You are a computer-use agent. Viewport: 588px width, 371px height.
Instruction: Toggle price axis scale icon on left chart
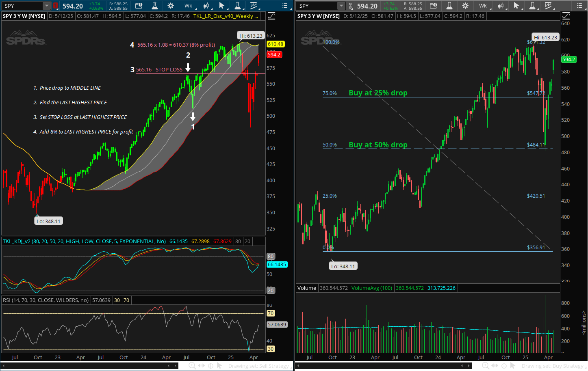tap(271, 16)
